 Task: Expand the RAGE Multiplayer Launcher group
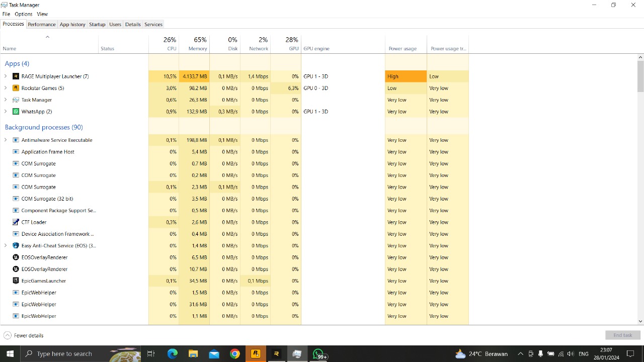(6, 76)
